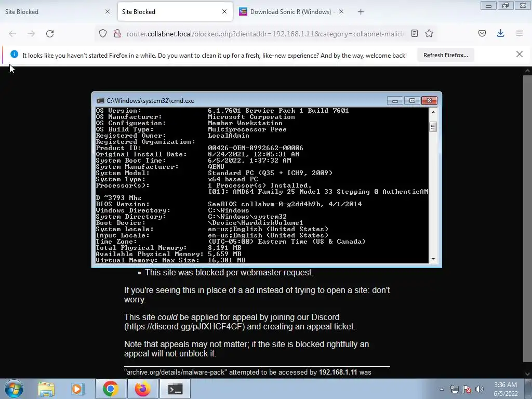Click the cmd.exe title bar icon
The image size is (532, 399).
100,101
